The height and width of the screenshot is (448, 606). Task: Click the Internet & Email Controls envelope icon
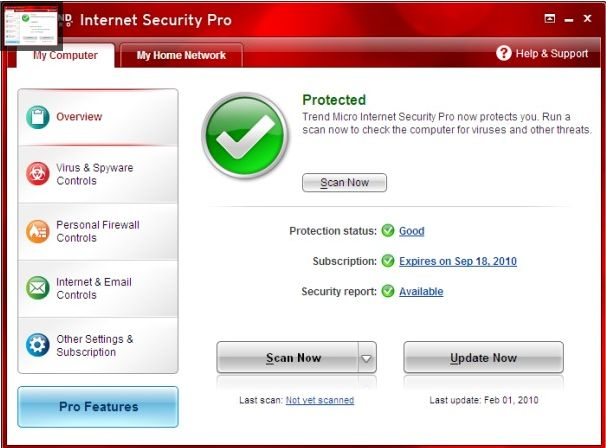38,288
